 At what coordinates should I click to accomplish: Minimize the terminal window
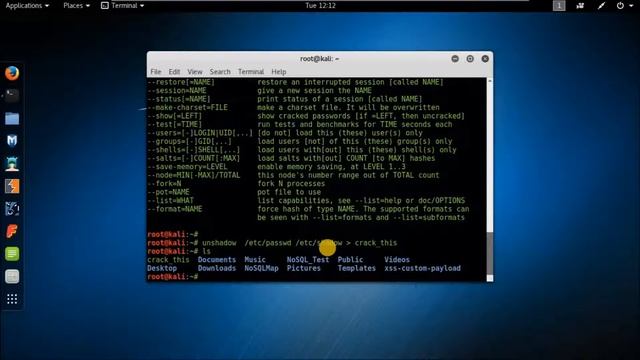click(x=455, y=59)
